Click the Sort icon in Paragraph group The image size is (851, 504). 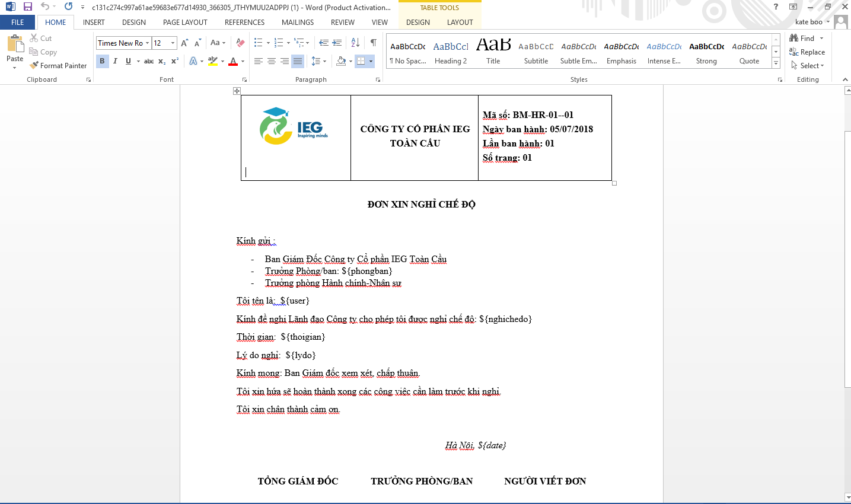pos(355,43)
